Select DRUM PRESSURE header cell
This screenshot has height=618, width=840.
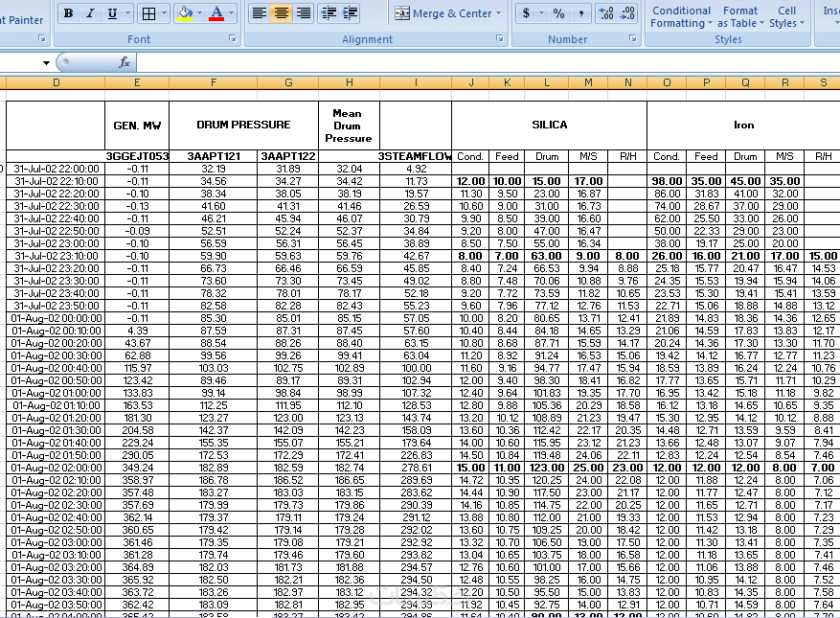243,126
